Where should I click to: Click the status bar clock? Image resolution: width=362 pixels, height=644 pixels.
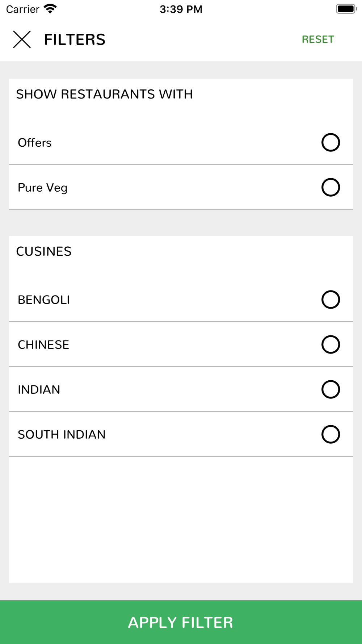181,9
